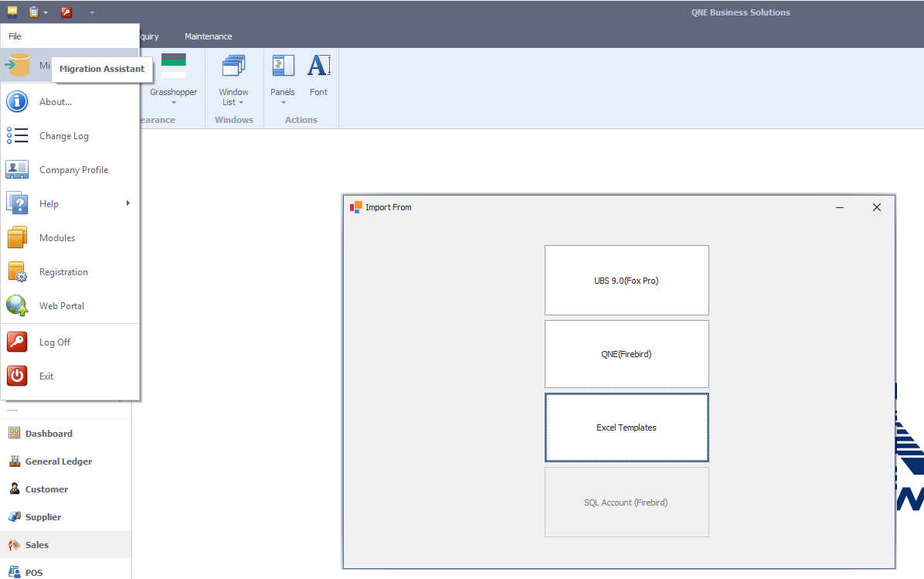Viewport: 924px width, 579px height.
Task: Click the Exit power icon
Action: 17,376
